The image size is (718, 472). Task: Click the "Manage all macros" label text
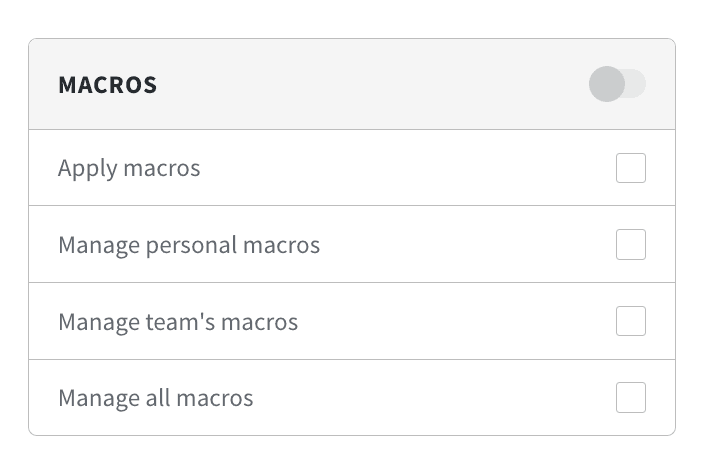coord(156,398)
